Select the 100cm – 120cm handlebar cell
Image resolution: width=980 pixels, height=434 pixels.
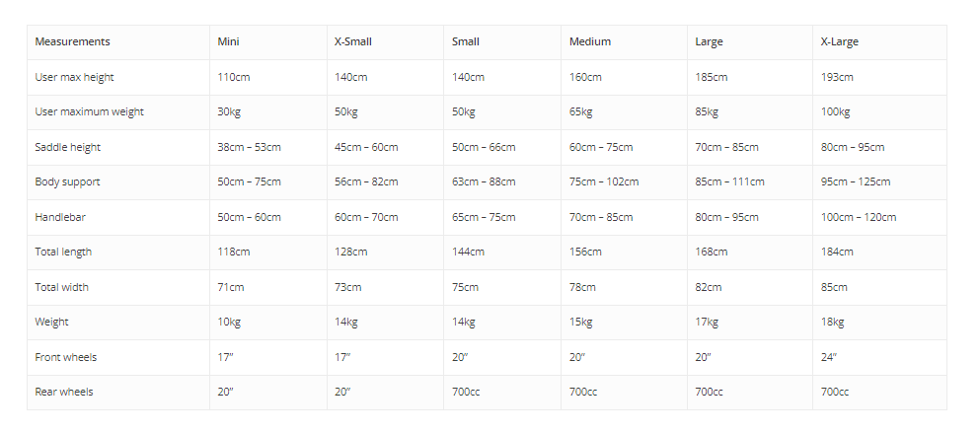pyautogui.click(x=859, y=217)
